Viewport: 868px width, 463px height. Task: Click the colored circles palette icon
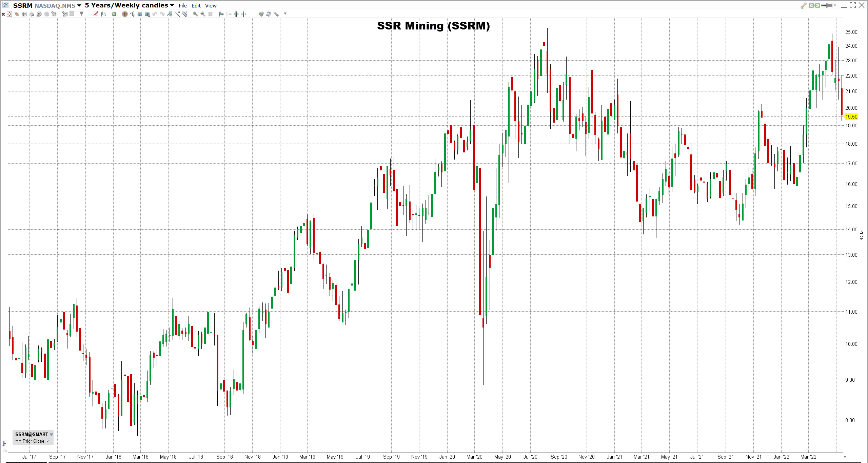(x=261, y=14)
